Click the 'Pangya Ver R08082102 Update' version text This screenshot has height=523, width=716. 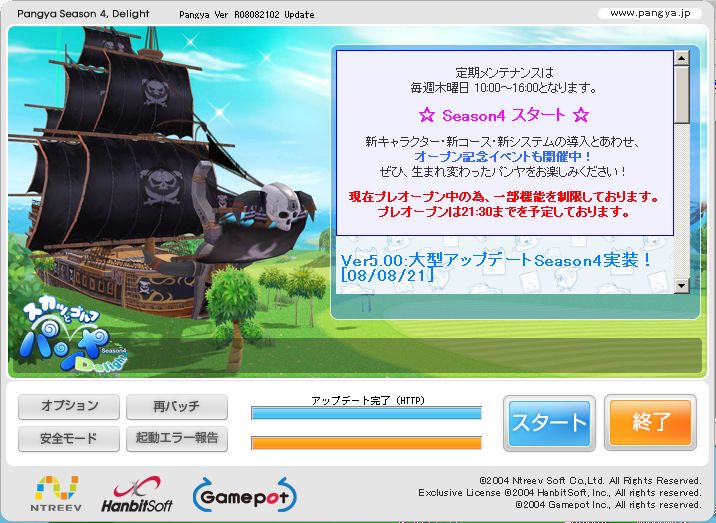point(247,15)
